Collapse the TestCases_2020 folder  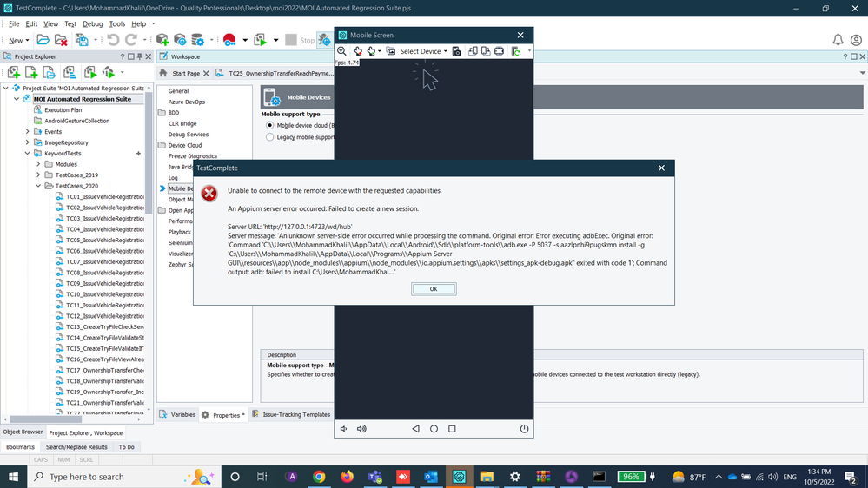38,186
